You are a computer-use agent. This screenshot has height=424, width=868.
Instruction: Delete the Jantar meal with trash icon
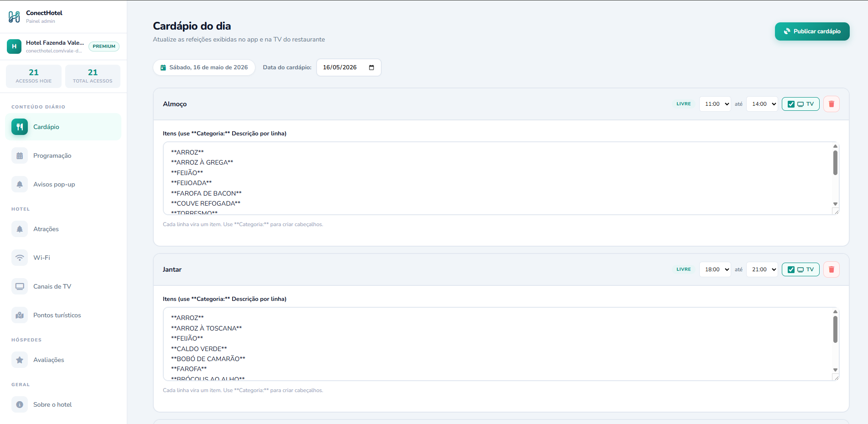point(831,269)
